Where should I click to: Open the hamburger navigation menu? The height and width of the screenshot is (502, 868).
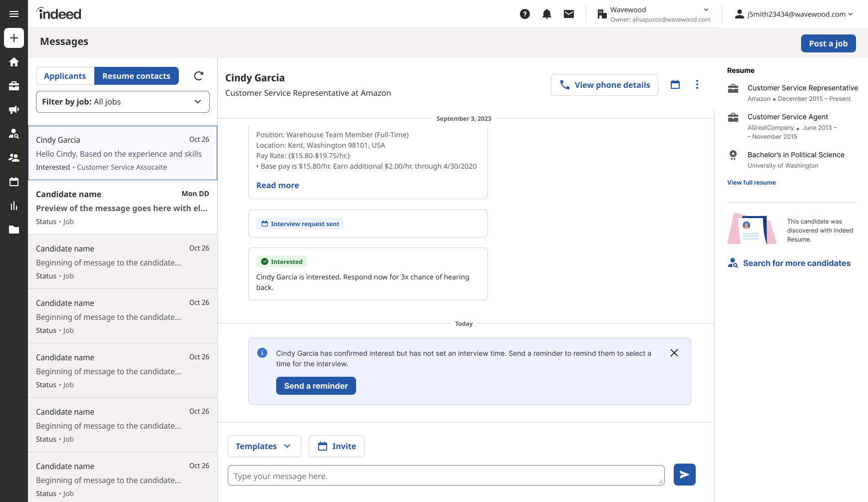click(x=14, y=14)
